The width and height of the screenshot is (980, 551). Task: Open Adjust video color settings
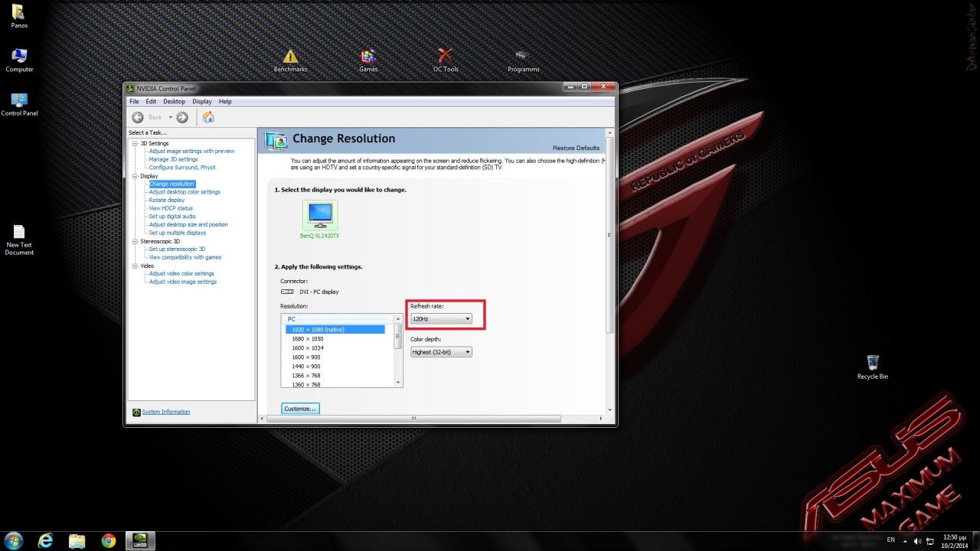[x=181, y=274]
